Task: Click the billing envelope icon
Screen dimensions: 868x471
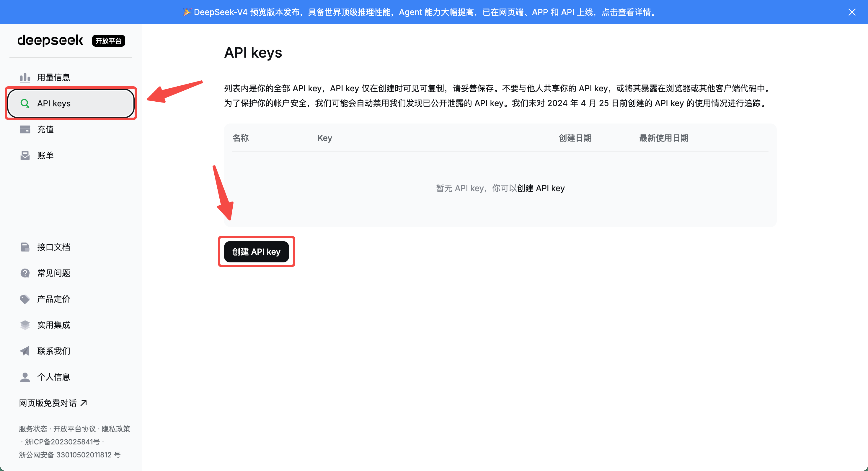Action: [x=25, y=155]
